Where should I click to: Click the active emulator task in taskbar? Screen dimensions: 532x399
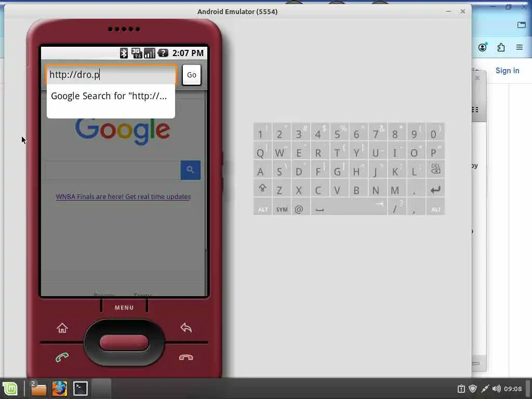click(x=101, y=389)
